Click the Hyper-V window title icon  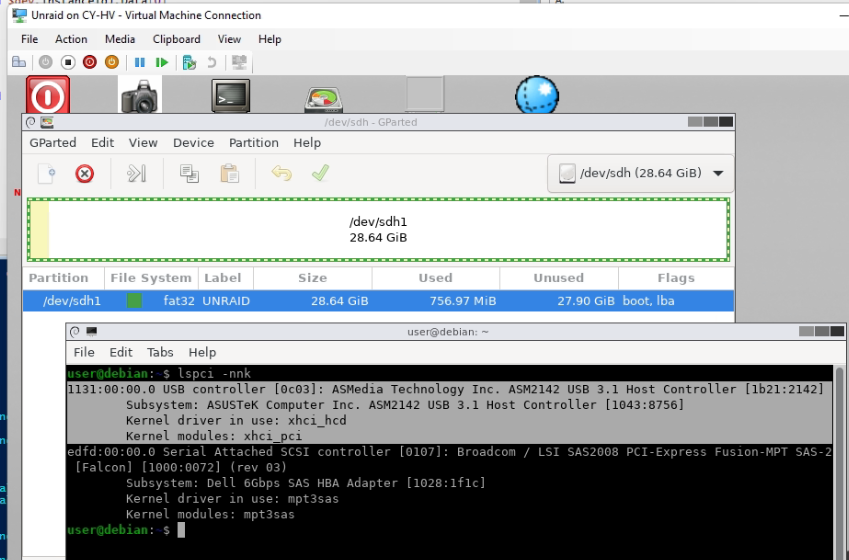[19, 15]
